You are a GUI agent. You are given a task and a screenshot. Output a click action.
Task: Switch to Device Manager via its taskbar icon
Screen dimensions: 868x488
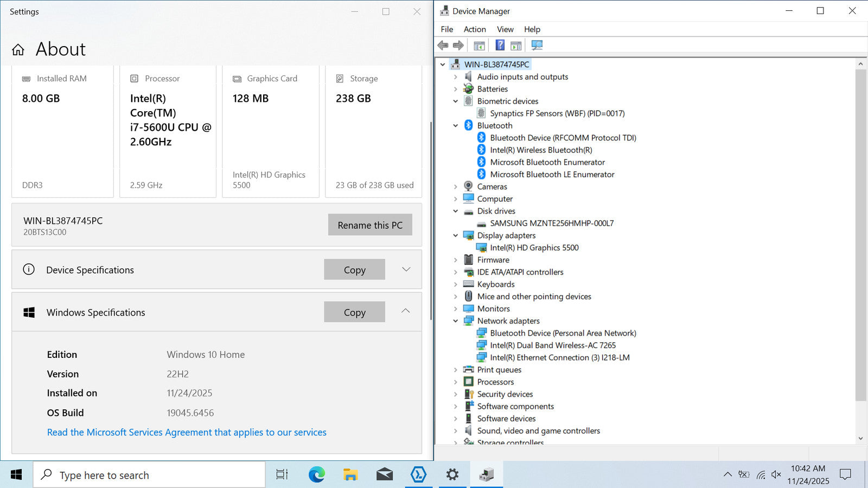coord(487,475)
